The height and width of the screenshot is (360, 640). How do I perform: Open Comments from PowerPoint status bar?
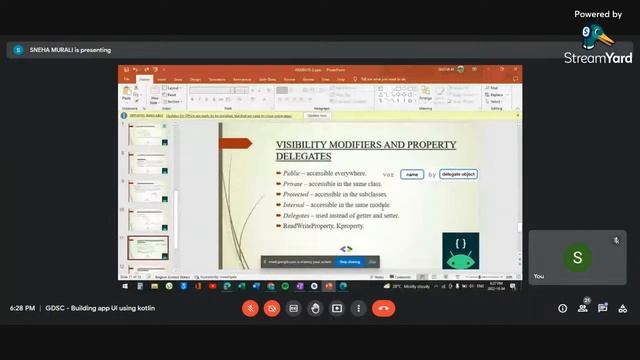400,277
